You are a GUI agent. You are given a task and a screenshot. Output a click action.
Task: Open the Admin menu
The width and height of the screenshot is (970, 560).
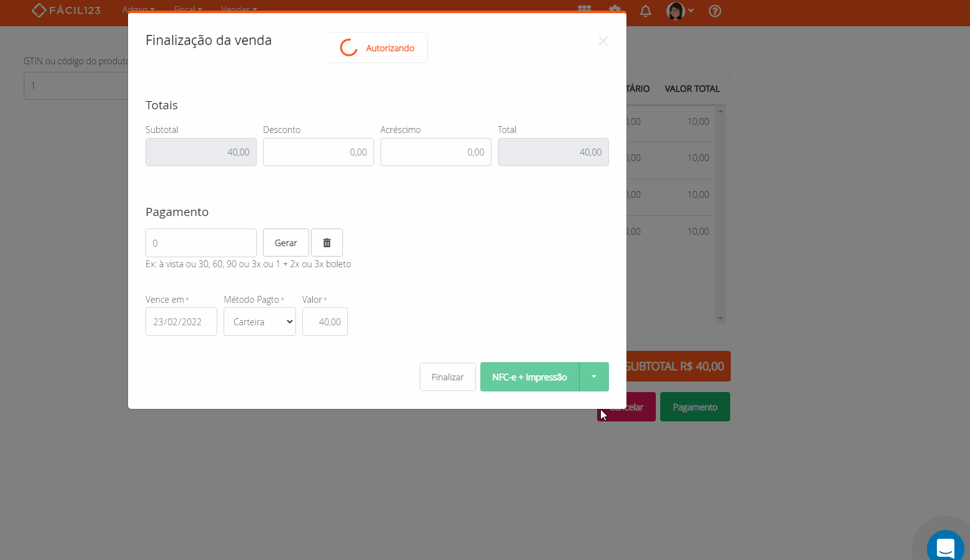[x=138, y=9]
